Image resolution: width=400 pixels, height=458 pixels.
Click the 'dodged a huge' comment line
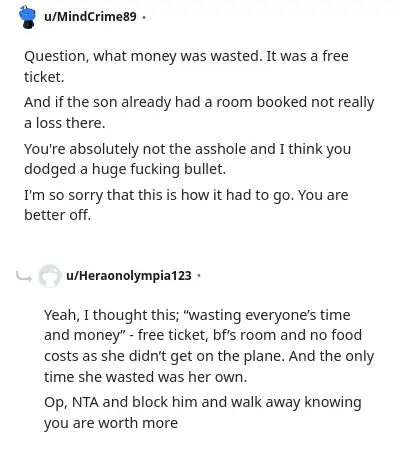tap(125, 169)
